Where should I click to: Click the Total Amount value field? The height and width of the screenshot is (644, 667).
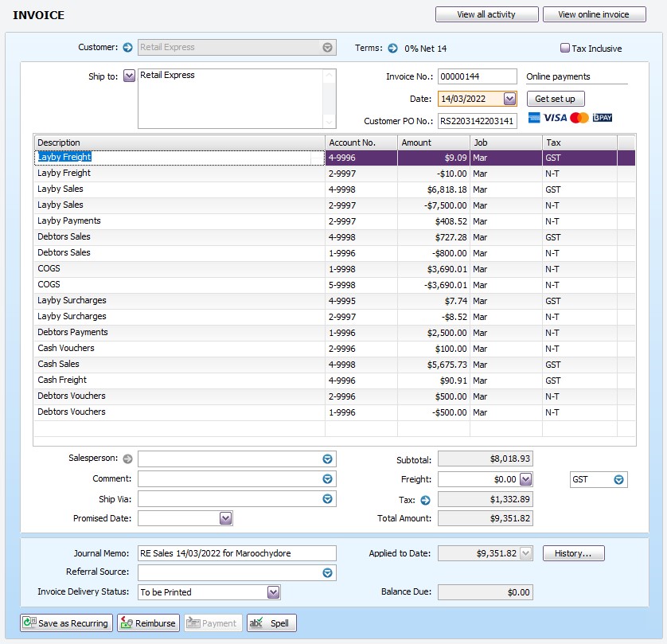(486, 518)
